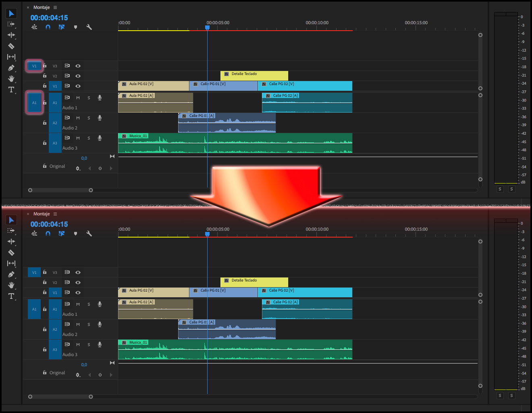
Task: Select the Slip tool in lower toolbar
Action: pyautogui.click(x=11, y=263)
